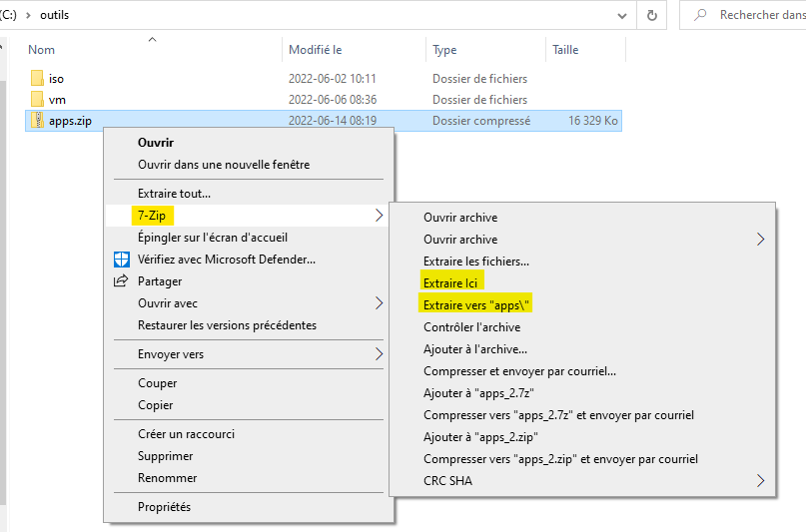This screenshot has width=806, height=532.
Task: Click the search magnifier icon
Action: [701, 15]
